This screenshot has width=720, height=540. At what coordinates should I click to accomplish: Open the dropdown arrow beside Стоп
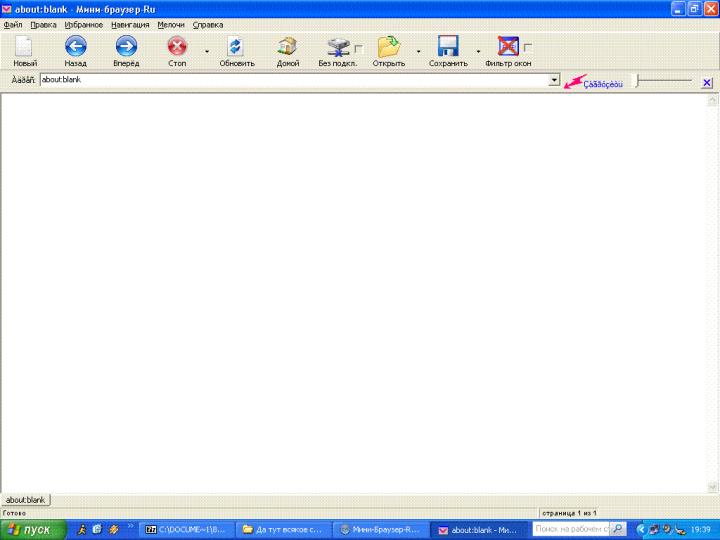(x=207, y=50)
